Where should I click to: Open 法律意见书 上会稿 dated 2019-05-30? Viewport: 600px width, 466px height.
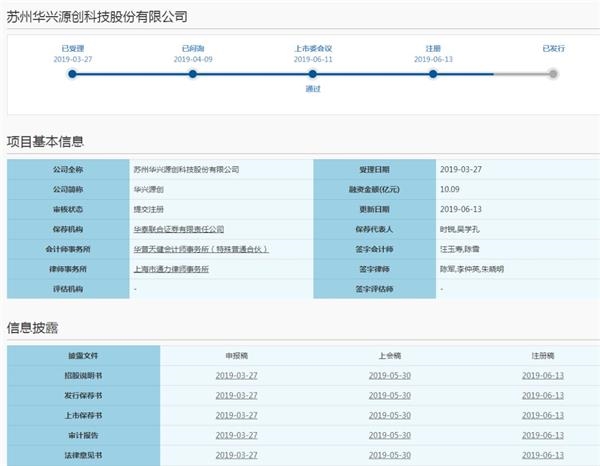tap(390, 455)
